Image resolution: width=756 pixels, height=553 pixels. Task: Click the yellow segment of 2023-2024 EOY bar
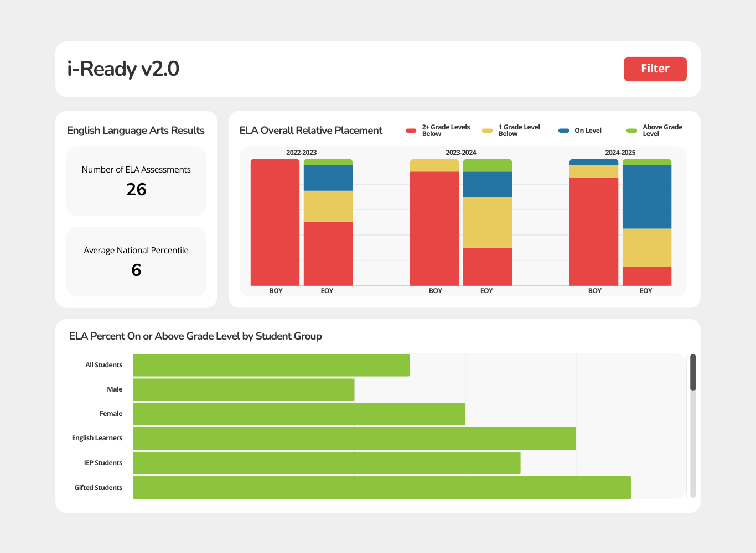(488, 222)
